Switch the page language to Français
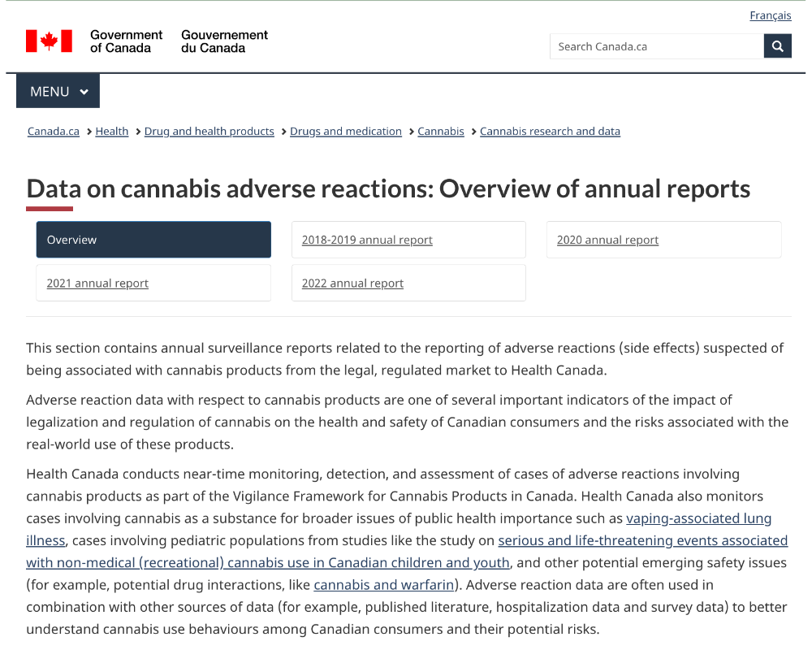 771,15
